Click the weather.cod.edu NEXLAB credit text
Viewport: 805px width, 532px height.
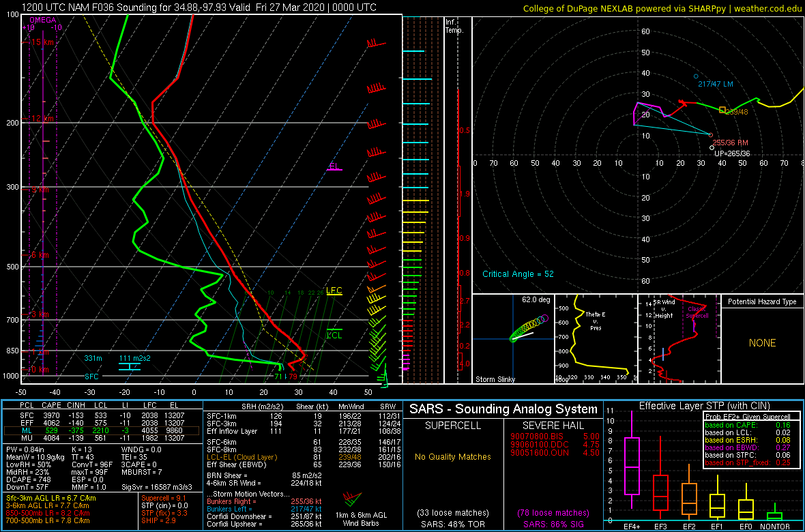tap(662, 8)
